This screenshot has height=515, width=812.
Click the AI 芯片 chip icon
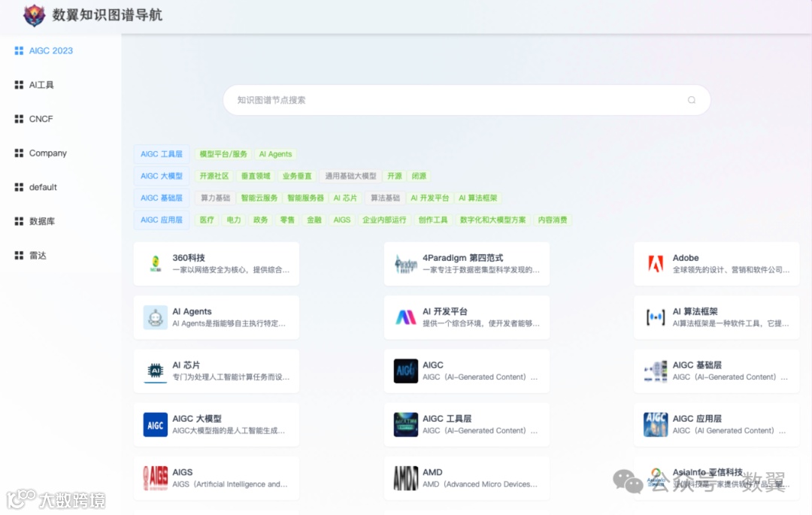click(x=156, y=371)
